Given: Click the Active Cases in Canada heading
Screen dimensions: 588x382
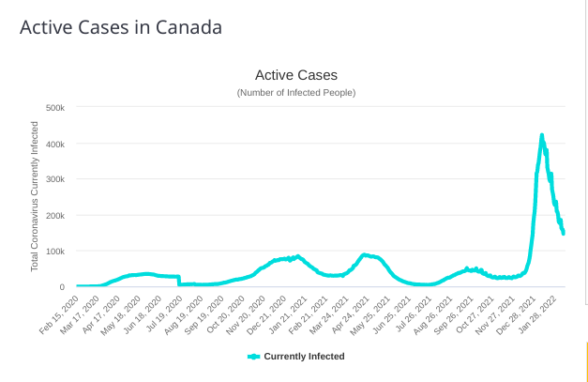Looking at the screenshot, I should tap(121, 27).
